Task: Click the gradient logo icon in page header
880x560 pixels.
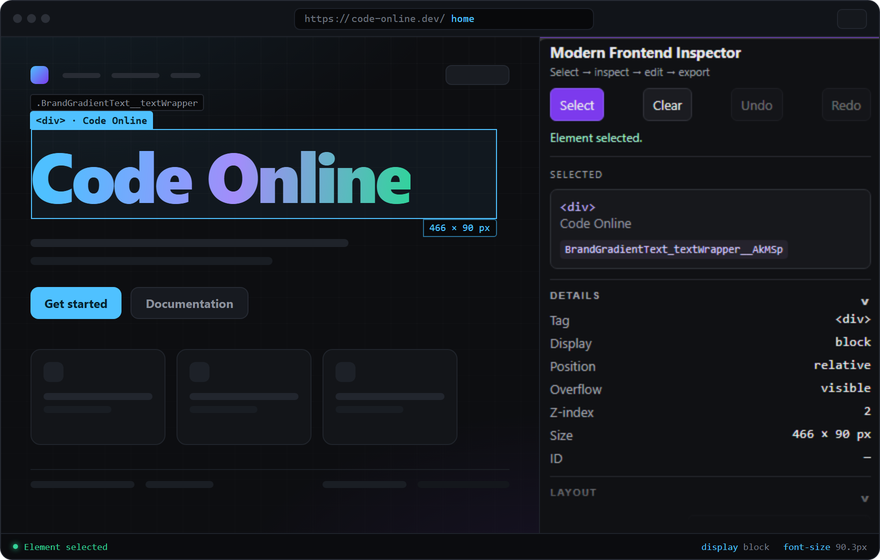Action: (x=39, y=75)
